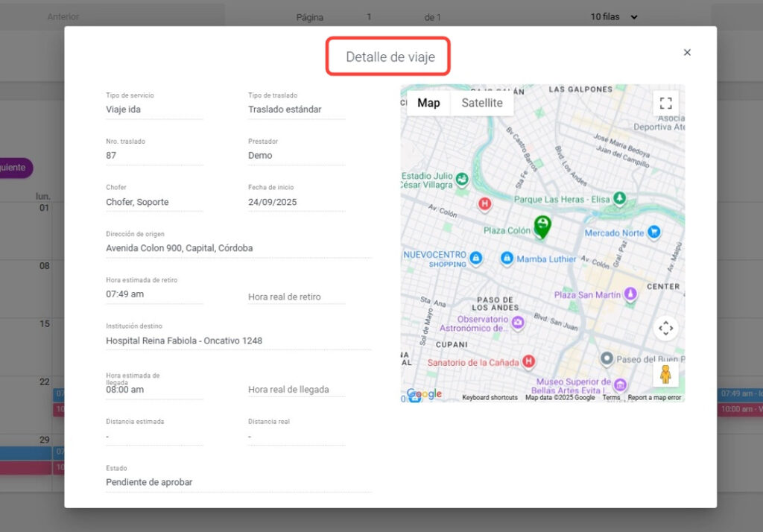Close the Detalle de viaje dialog
Image resolution: width=763 pixels, height=532 pixels.
pyautogui.click(x=687, y=52)
